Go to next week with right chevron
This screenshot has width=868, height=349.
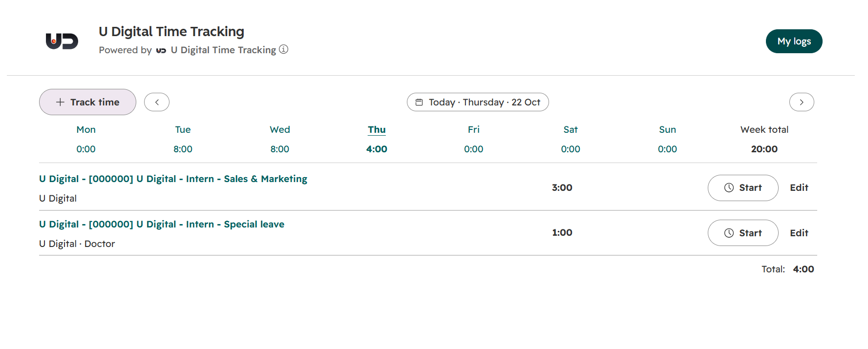(x=802, y=102)
